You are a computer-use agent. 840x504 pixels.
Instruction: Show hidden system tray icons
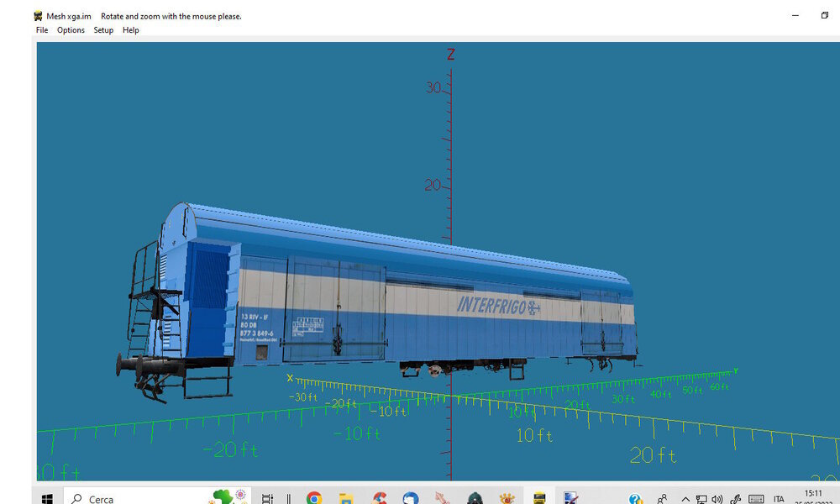tap(685, 499)
